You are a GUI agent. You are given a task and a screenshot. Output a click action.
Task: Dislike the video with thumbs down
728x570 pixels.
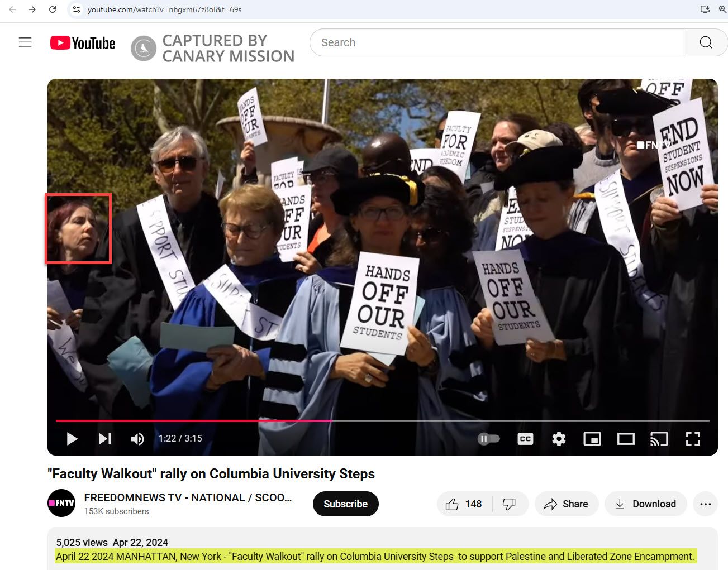coord(509,504)
